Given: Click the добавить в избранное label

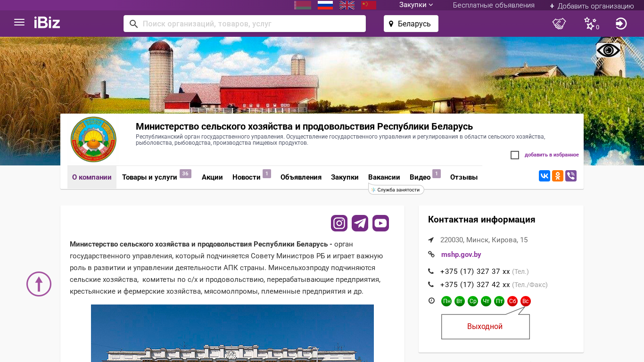Looking at the screenshot, I should pos(552,155).
